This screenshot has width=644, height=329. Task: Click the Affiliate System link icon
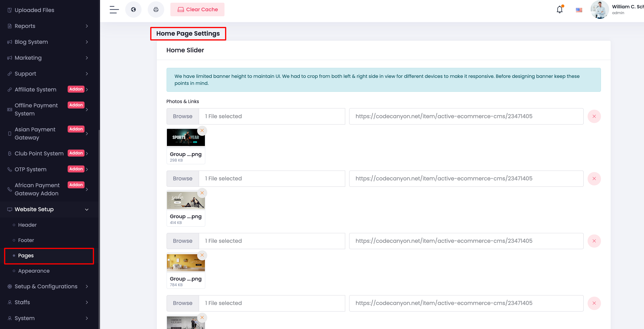coord(9,90)
